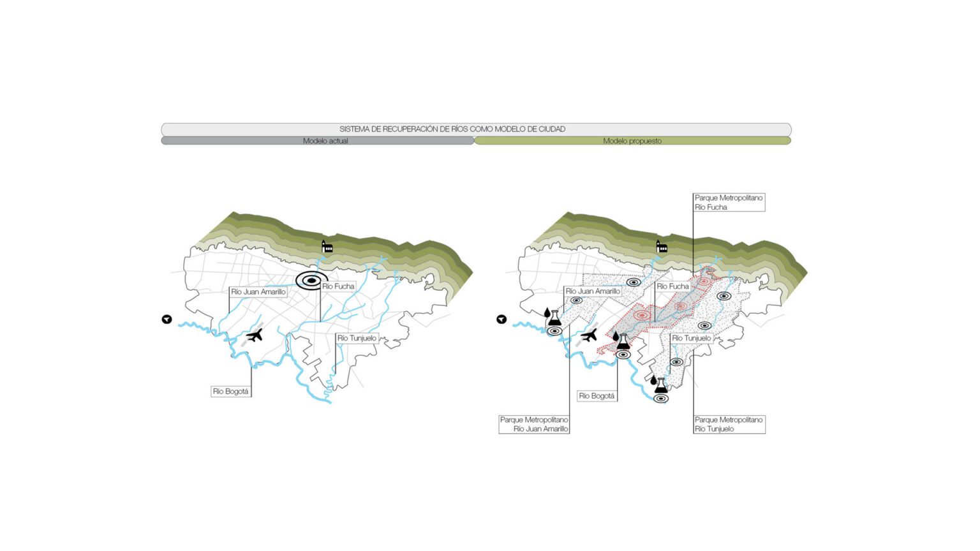
Task: Select the Río Juan Amarillo label on the left map
Action: [x=258, y=292]
